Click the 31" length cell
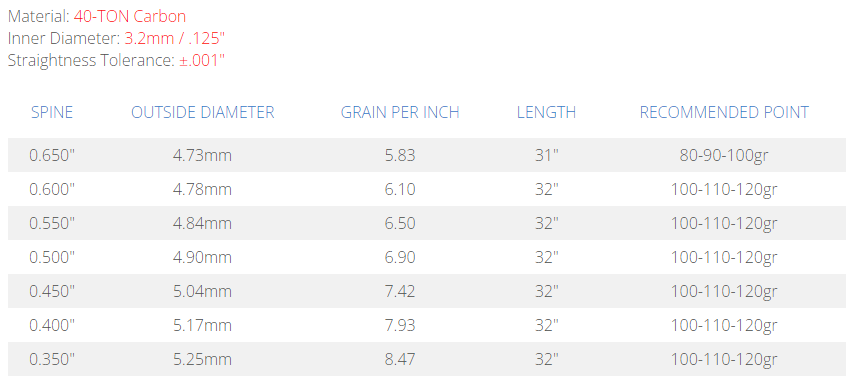 click(546, 156)
